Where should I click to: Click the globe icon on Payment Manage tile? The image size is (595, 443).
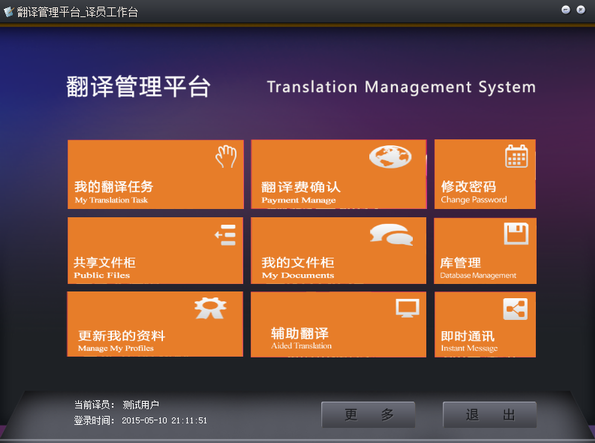tap(390, 156)
